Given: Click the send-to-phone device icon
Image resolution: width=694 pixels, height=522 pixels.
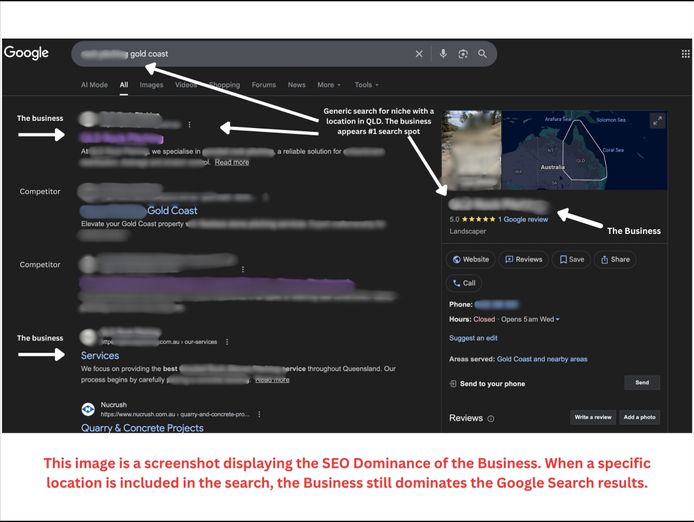Looking at the screenshot, I should click(453, 383).
